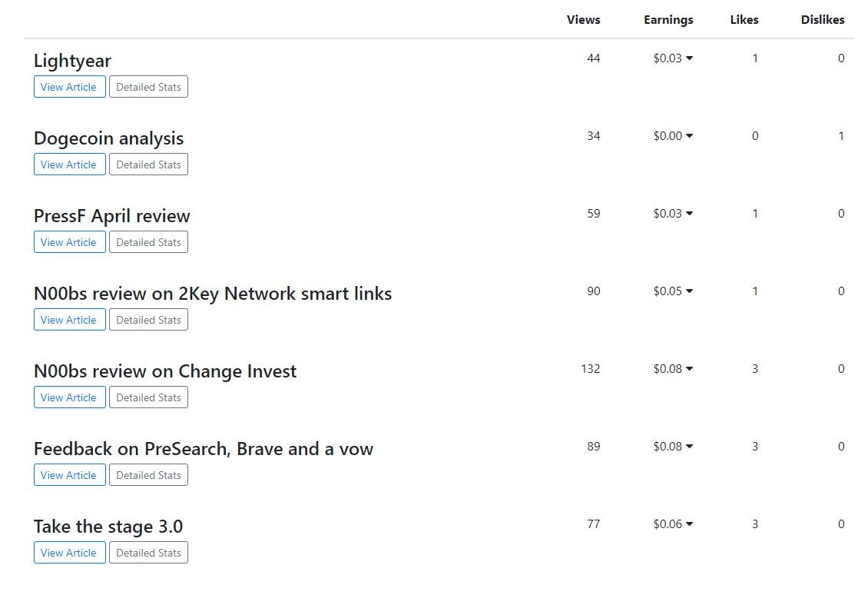View Article for Dogecoin analysis
The width and height of the screenshot is (868, 595).
click(70, 164)
